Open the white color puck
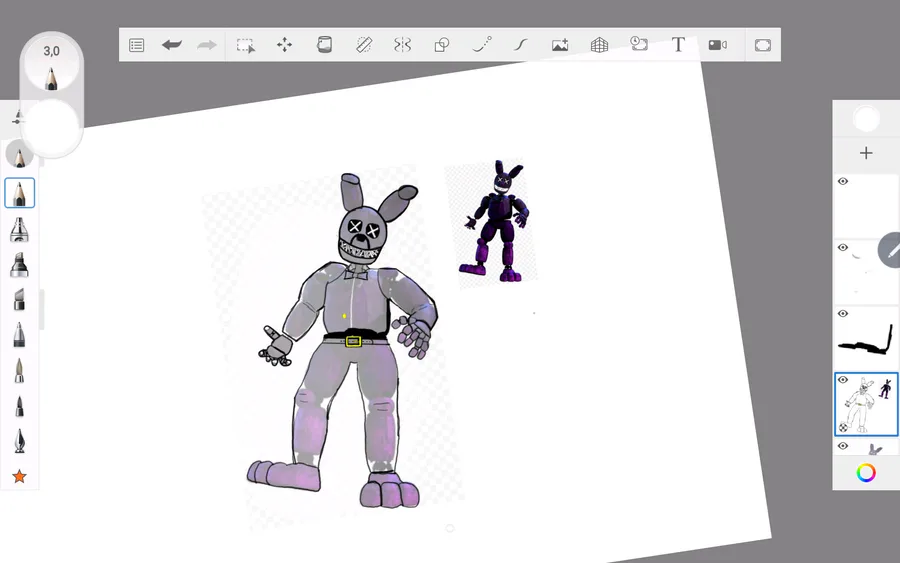Viewport: 900px width, 563px height. [x=52, y=126]
